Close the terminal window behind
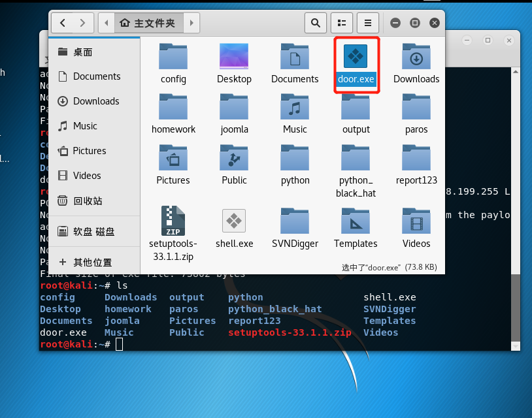 tap(509, 40)
